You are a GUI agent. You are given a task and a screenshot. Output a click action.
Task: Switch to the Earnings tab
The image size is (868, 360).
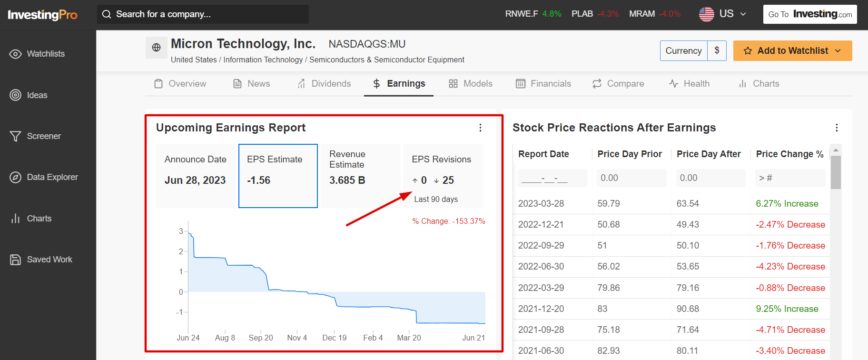tap(399, 84)
